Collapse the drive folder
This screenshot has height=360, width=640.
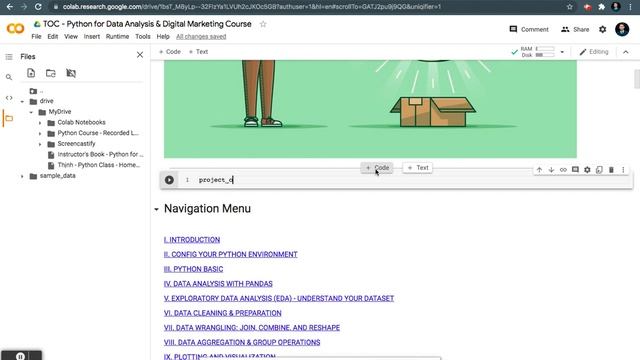[x=22, y=101]
